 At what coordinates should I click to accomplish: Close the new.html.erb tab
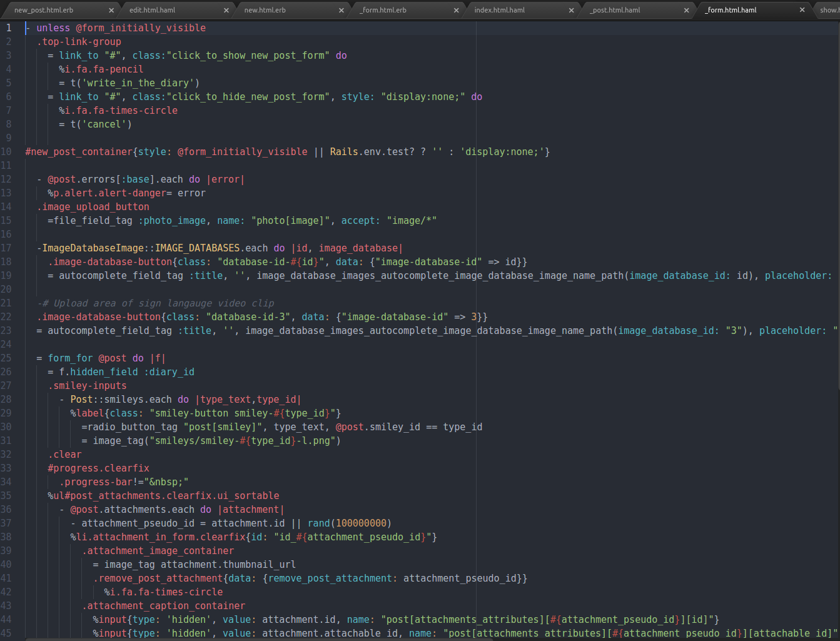coord(342,10)
